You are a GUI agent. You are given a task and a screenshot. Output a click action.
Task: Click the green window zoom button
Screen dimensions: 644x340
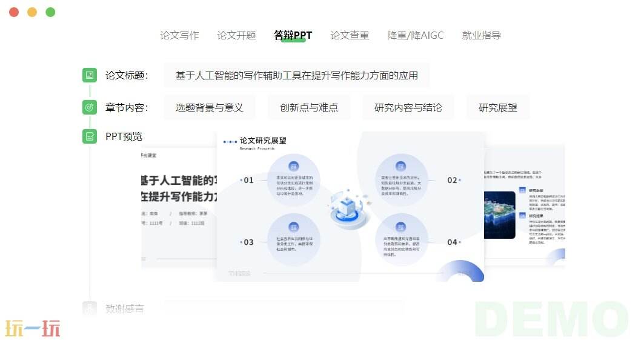[x=50, y=12]
